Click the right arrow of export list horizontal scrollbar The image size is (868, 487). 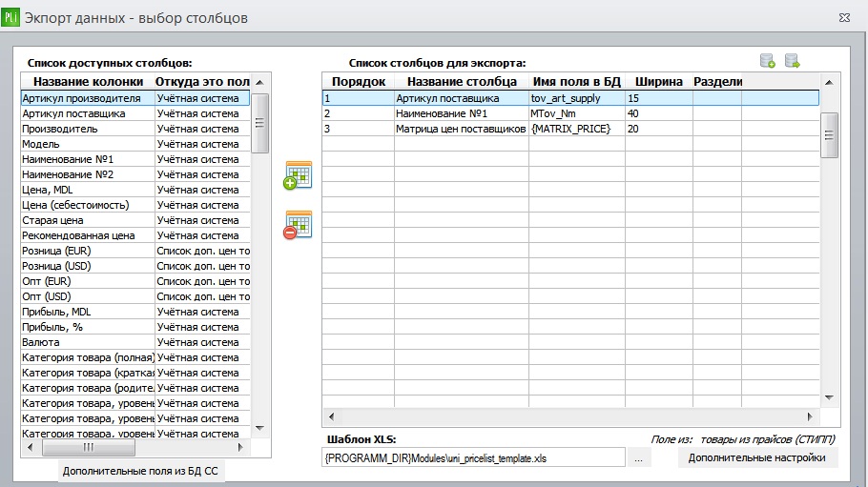(809, 416)
